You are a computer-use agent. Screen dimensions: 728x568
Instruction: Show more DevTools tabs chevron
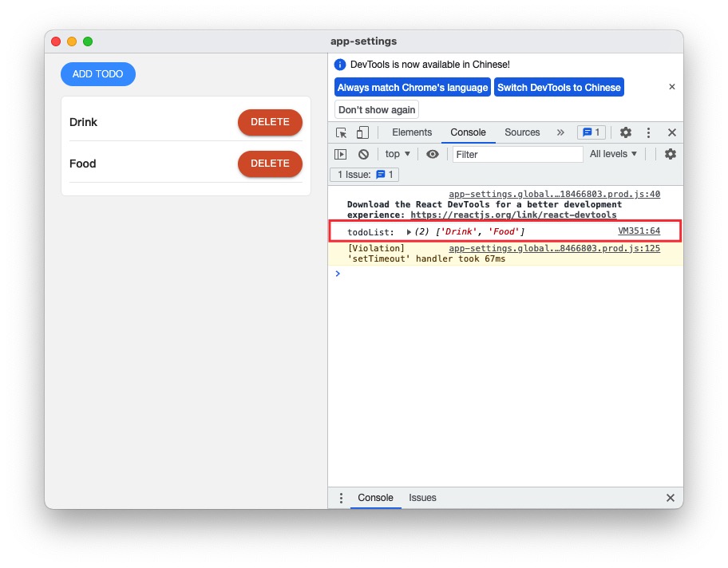tap(560, 133)
